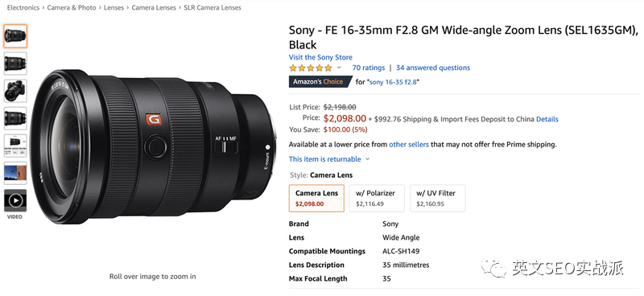View offers from other sellers
This screenshot has height=296, width=644.
click(x=409, y=145)
